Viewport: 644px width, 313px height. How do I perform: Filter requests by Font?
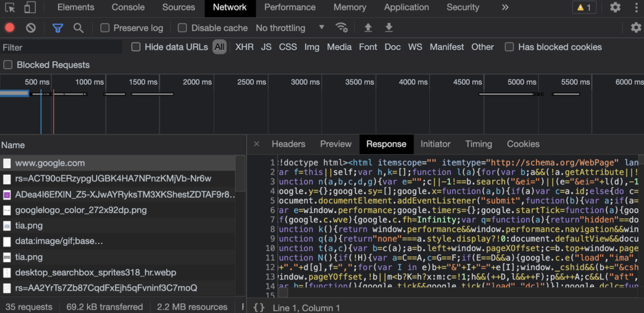tap(368, 47)
